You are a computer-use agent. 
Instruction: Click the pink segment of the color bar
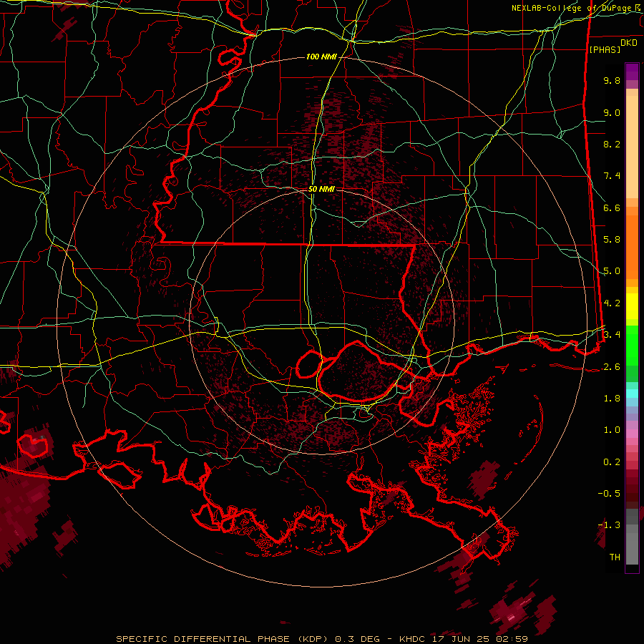coord(632,434)
